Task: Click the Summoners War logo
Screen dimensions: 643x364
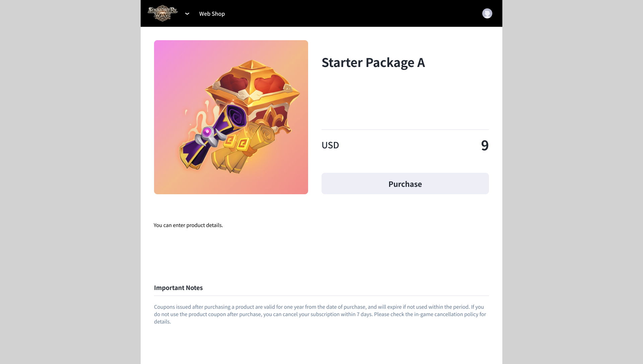Action: [x=163, y=13]
